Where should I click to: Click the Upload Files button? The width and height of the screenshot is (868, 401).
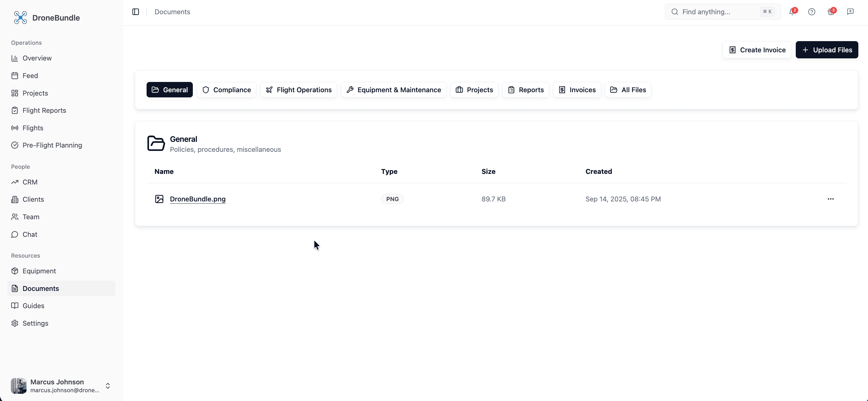point(827,50)
